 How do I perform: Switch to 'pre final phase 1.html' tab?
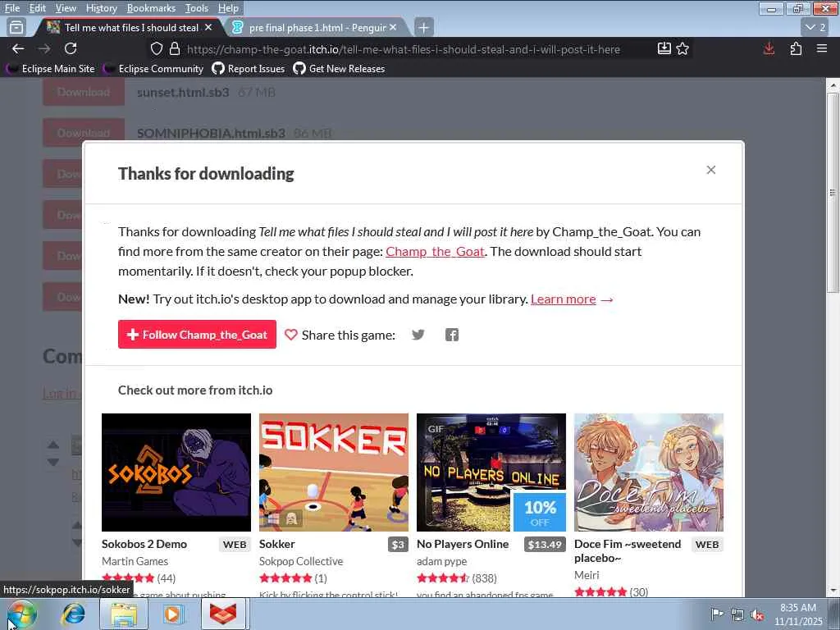tap(317, 27)
